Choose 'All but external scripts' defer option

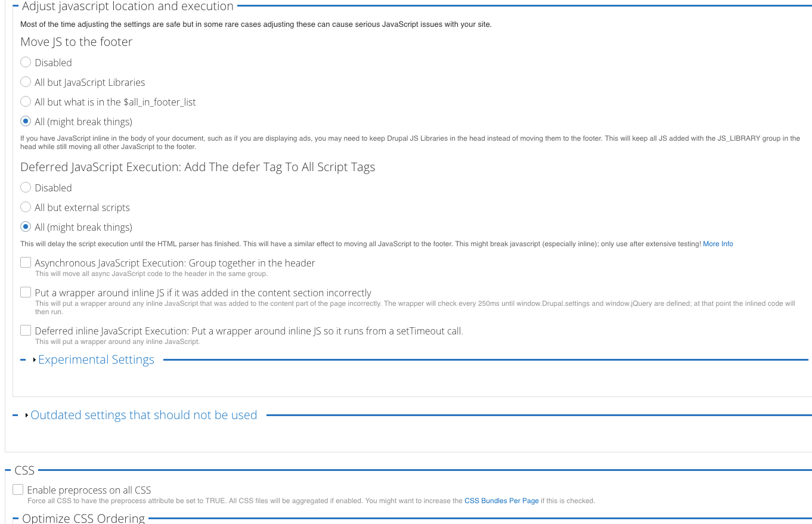[26, 207]
